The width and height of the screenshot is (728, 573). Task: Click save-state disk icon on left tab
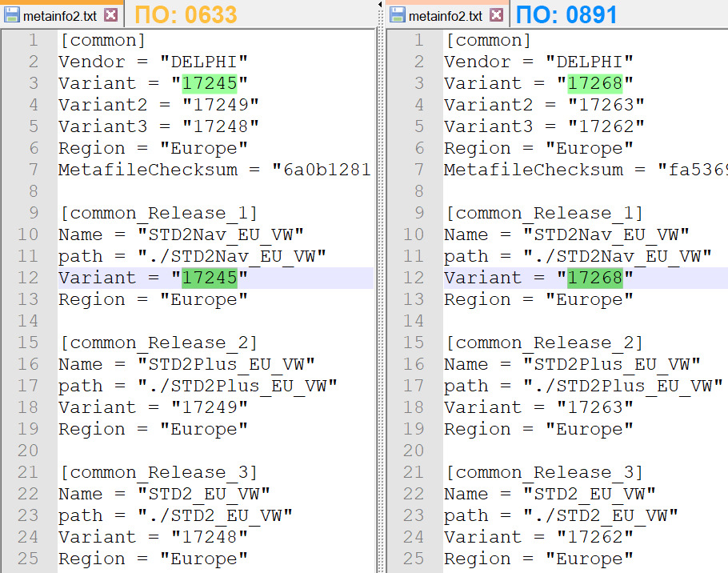[x=13, y=15]
